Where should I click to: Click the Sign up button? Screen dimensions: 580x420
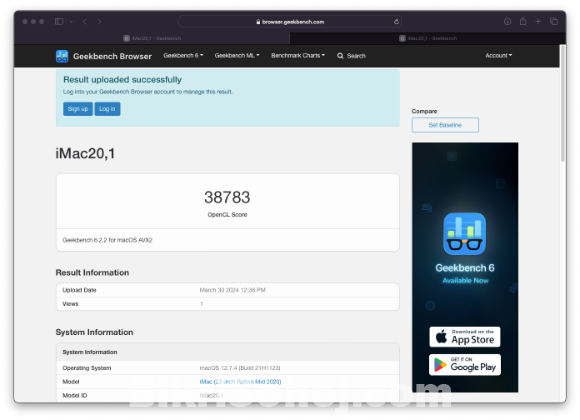click(78, 109)
